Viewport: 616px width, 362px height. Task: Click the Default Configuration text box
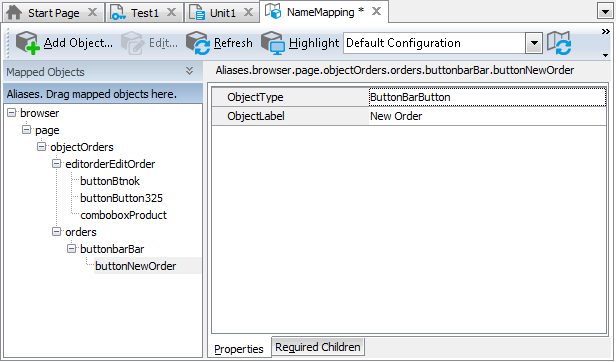coord(435,43)
